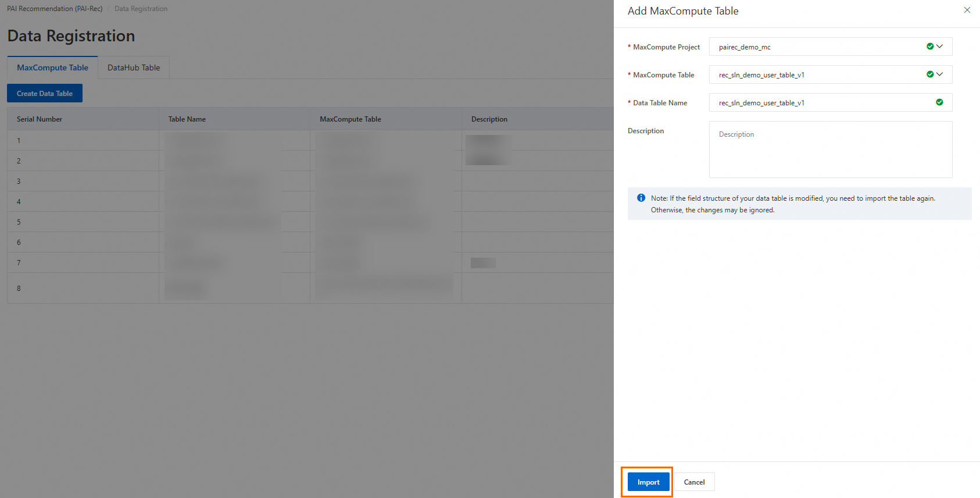The width and height of the screenshot is (980, 498).
Task: Click the info icon beside the note
Action: (641, 198)
